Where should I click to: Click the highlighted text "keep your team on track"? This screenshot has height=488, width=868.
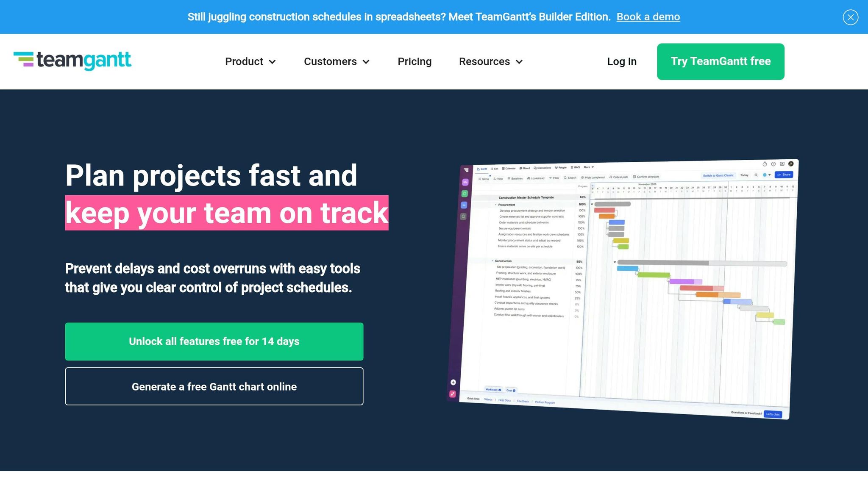[227, 213]
